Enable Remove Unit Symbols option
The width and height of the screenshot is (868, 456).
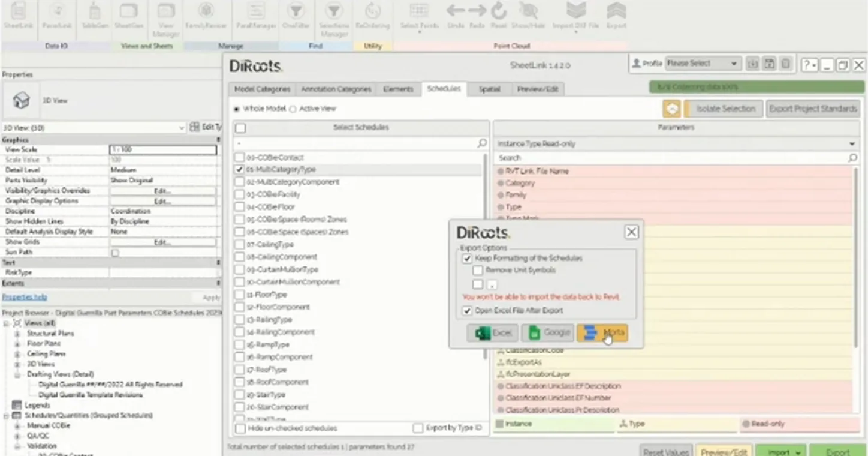[478, 271]
